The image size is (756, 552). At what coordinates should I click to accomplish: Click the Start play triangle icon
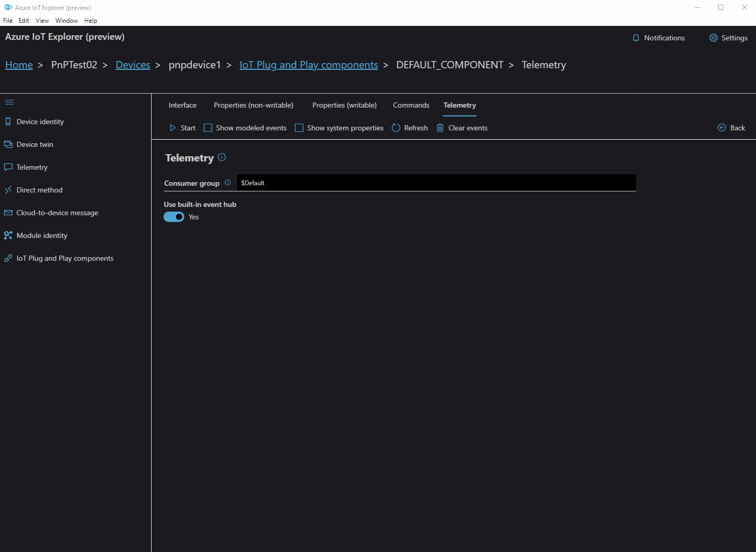[x=173, y=128]
